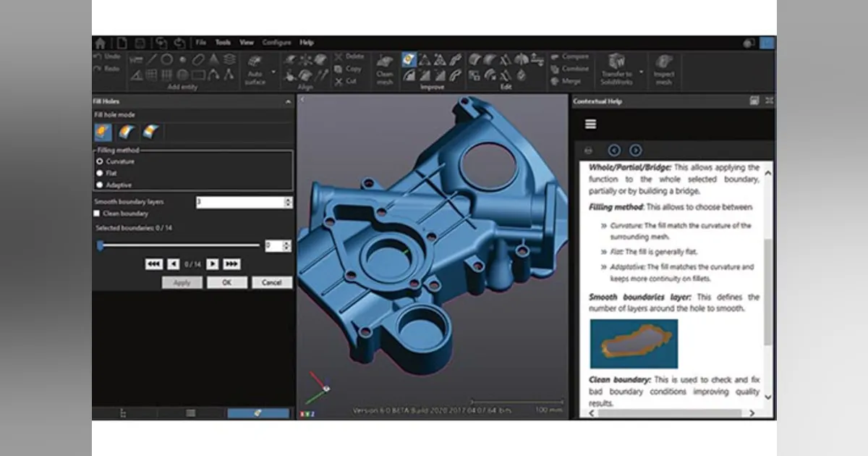
Task: Go back in Contextual Help
Action: 614,151
